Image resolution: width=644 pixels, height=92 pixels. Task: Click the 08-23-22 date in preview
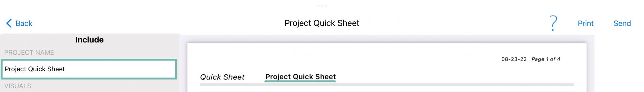[x=514, y=59]
